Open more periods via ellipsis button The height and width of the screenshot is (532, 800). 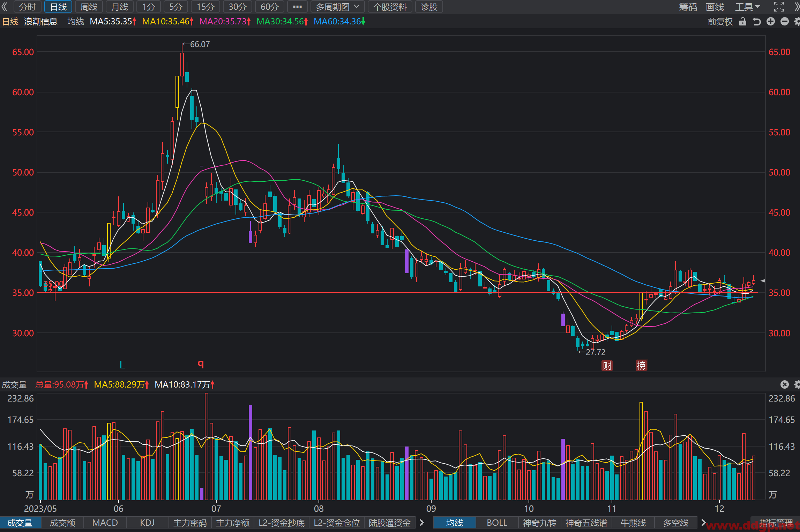(297, 7)
